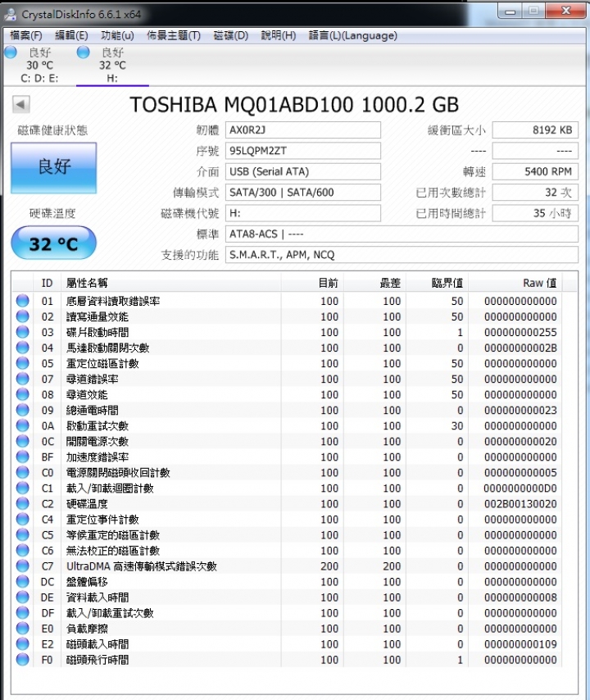Image resolution: width=590 pixels, height=700 pixels.
Task: Click status icon of attribute C7 row
Action: [x=22, y=566]
